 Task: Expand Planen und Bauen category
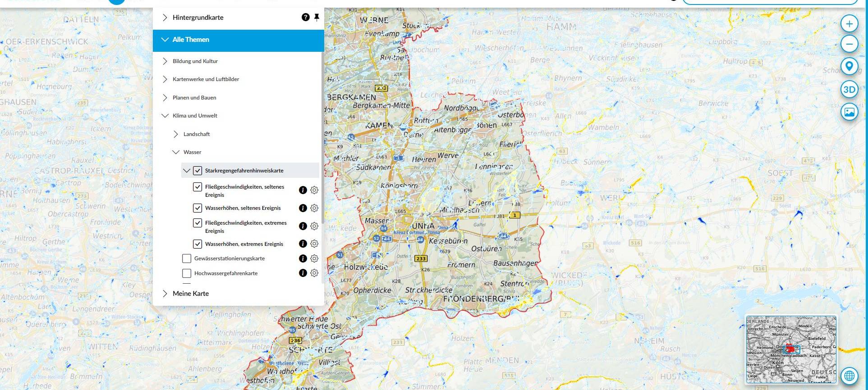tap(165, 98)
